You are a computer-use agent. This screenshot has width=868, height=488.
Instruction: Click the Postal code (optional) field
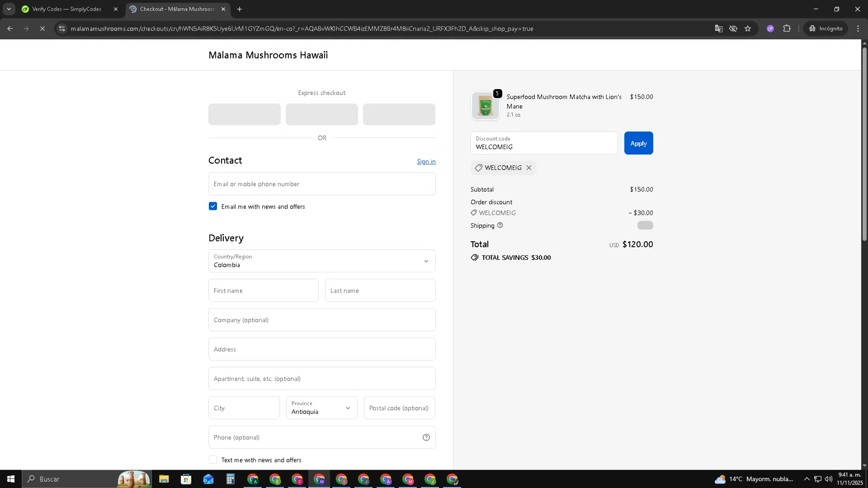click(399, 408)
